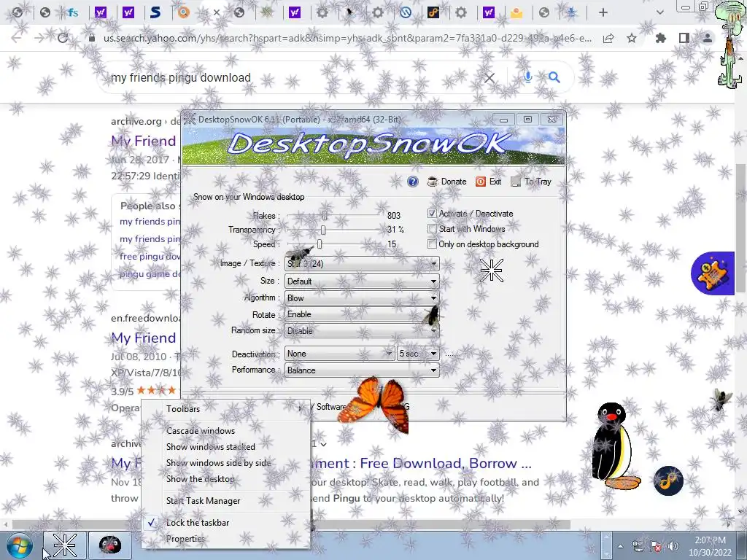Open the 5 sec. dropdown
747x560 pixels.
[x=418, y=354]
